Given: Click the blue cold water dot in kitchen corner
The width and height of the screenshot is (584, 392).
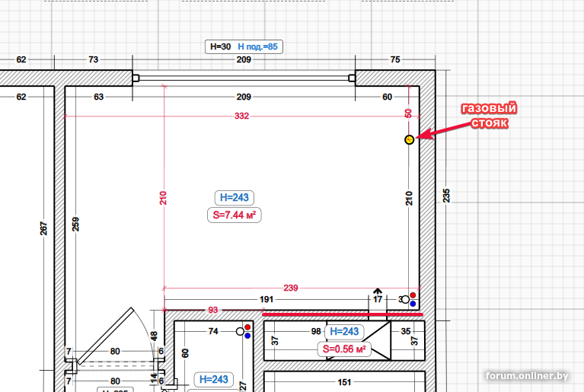Looking at the screenshot, I should (413, 304).
